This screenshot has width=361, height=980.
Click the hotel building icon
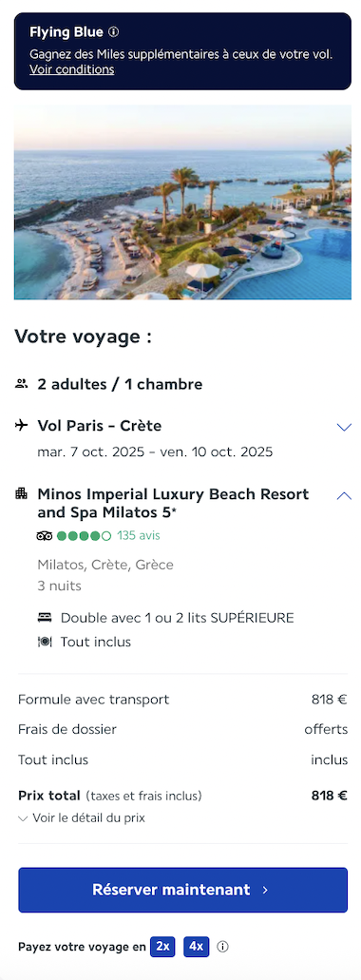pyautogui.click(x=21, y=493)
